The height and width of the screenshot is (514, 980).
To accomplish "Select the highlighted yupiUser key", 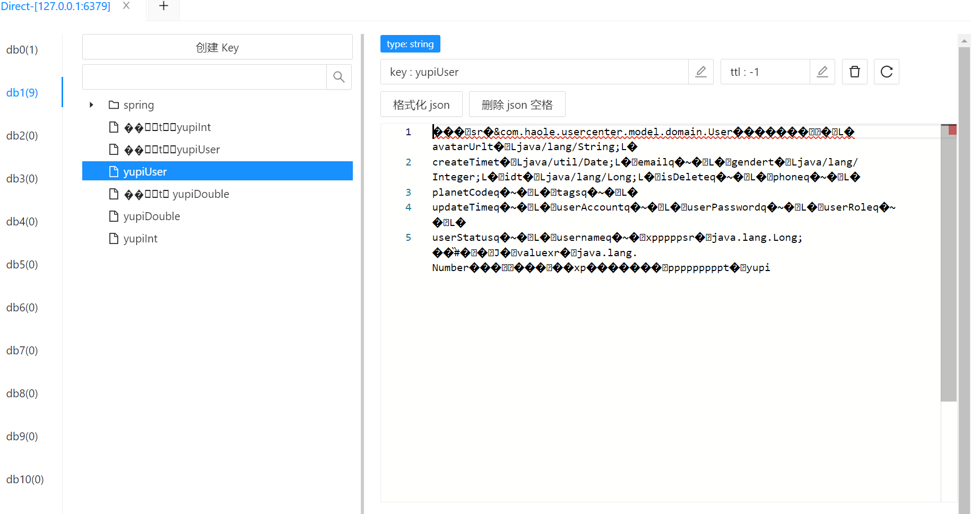I will pos(217,171).
